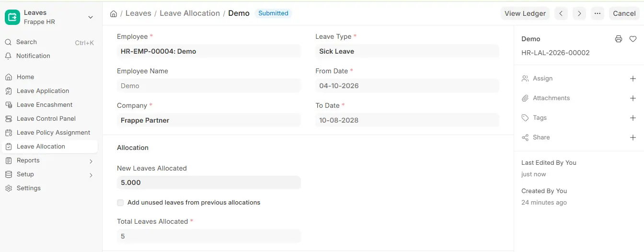Select Leave Allocation in the sidebar

click(50, 147)
